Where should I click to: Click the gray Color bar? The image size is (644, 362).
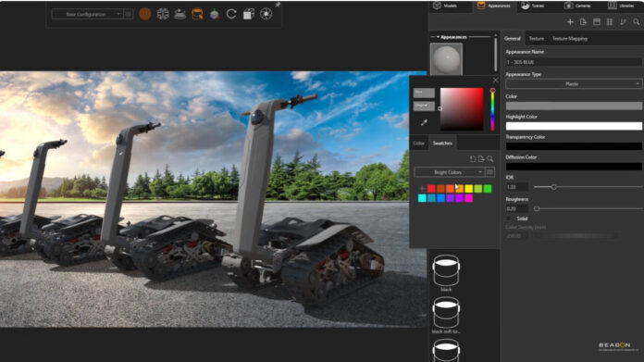tap(574, 106)
